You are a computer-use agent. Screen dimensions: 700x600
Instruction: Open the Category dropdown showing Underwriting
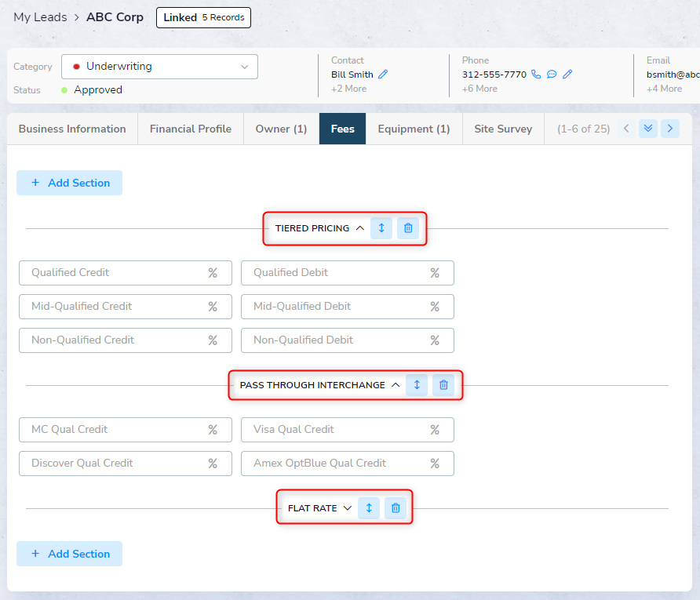[159, 67]
